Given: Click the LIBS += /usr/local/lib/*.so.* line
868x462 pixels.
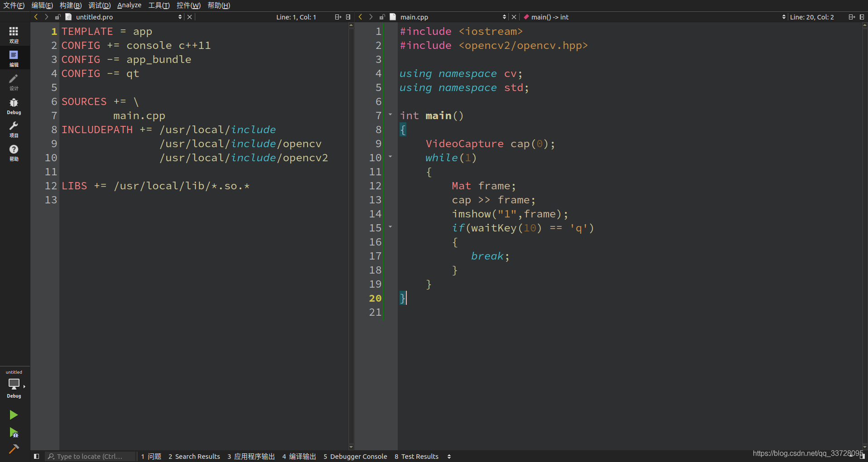Looking at the screenshot, I should [x=155, y=186].
